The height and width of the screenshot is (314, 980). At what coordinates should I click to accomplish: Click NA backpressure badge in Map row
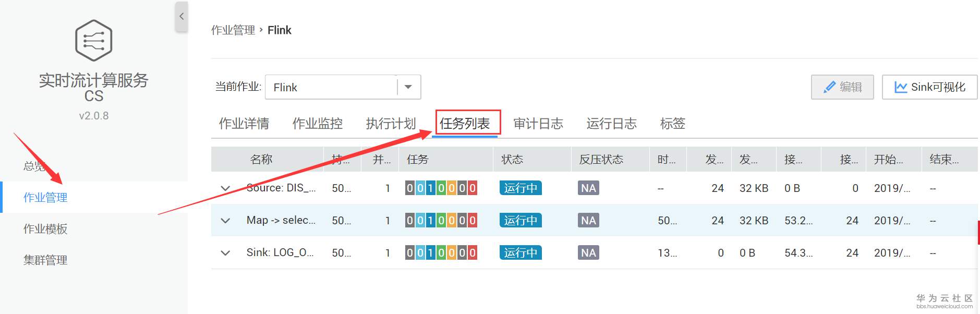(x=588, y=220)
